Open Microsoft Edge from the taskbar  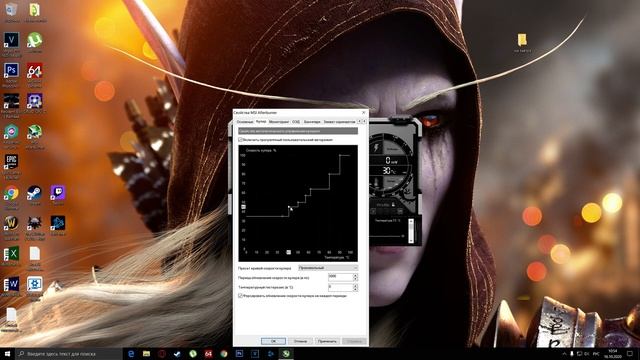(131, 354)
